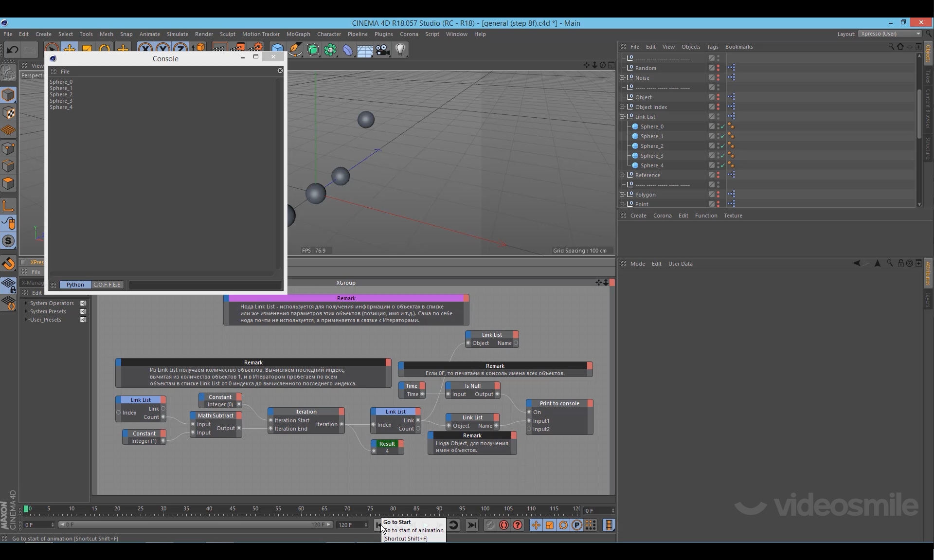Viewport: 934px width, 560px height.
Task: Click the Python console tab button
Action: 75,285
